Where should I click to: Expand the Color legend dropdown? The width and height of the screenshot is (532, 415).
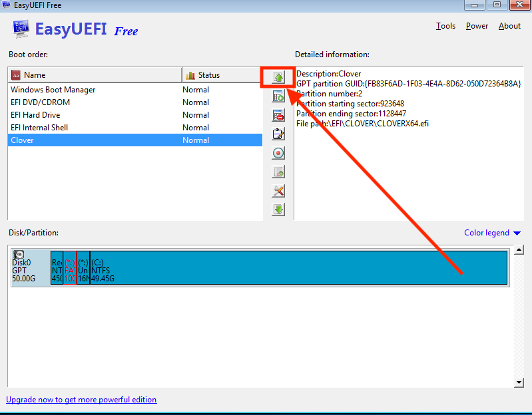coord(492,233)
